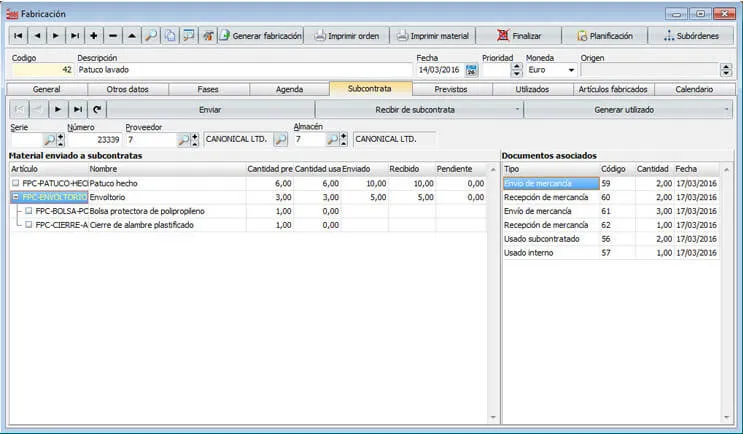Click the Origen field spinner
This screenshot has height=434, width=743.
(726, 70)
